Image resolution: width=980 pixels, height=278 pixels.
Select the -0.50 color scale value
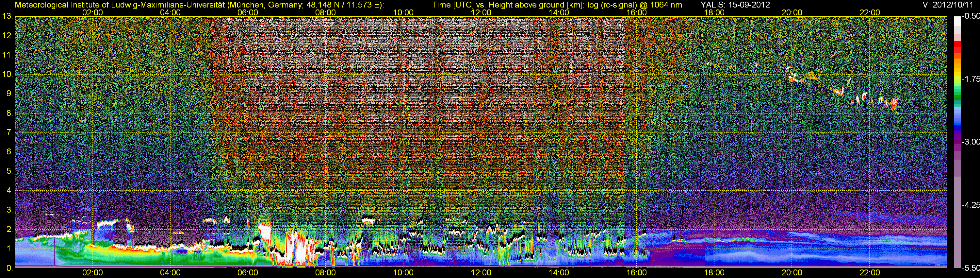[x=971, y=16]
